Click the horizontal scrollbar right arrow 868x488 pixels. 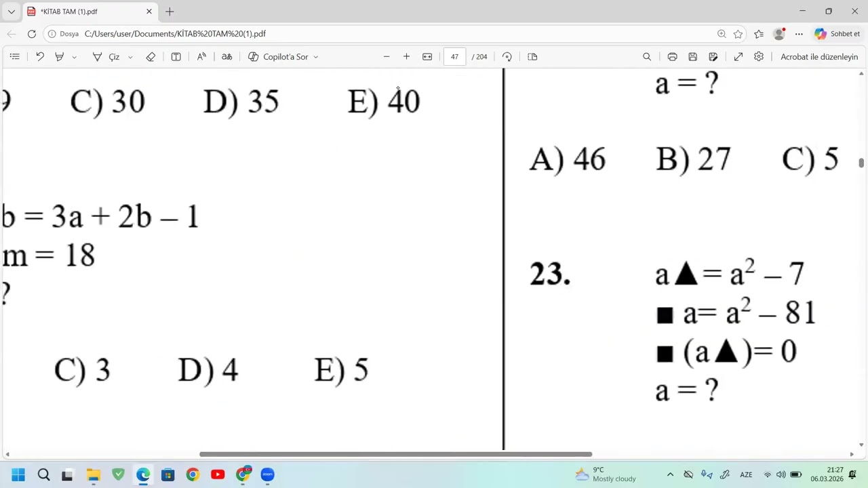click(x=852, y=454)
